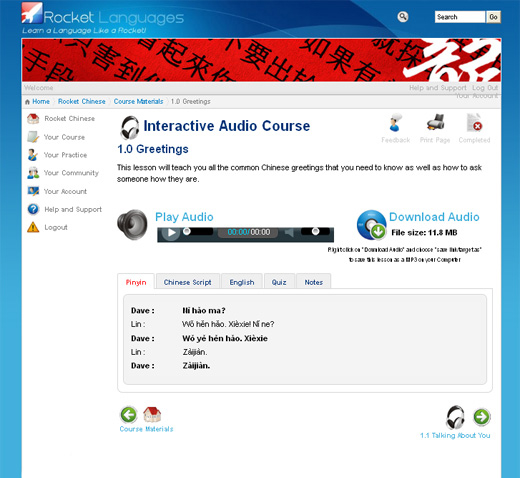Screen dimensions: 520x478
Task: Focus the Search input field
Action: pyautogui.click(x=460, y=17)
